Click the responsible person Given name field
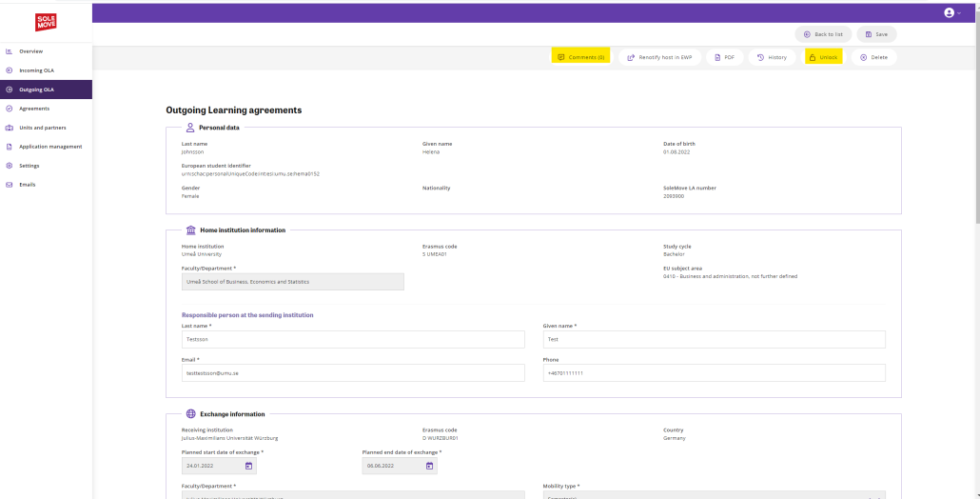This screenshot has width=980, height=499. (x=715, y=340)
